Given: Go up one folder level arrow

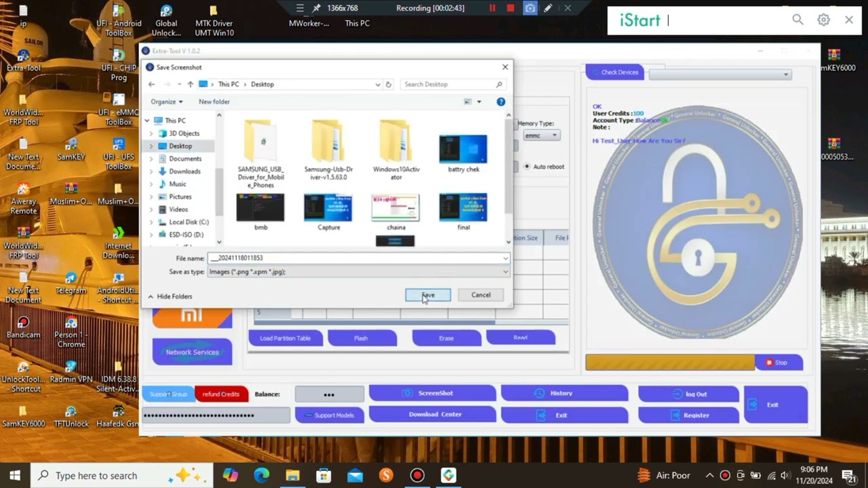Looking at the screenshot, I should 190,85.
